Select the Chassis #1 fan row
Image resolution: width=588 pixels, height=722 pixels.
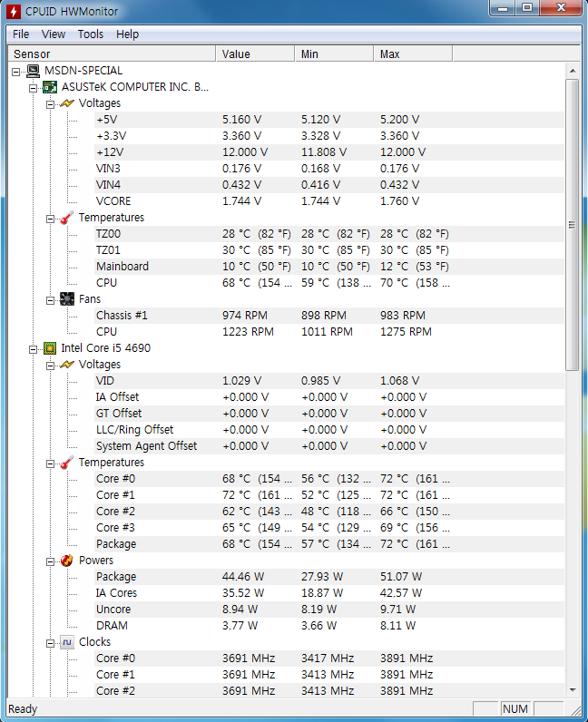click(122, 316)
